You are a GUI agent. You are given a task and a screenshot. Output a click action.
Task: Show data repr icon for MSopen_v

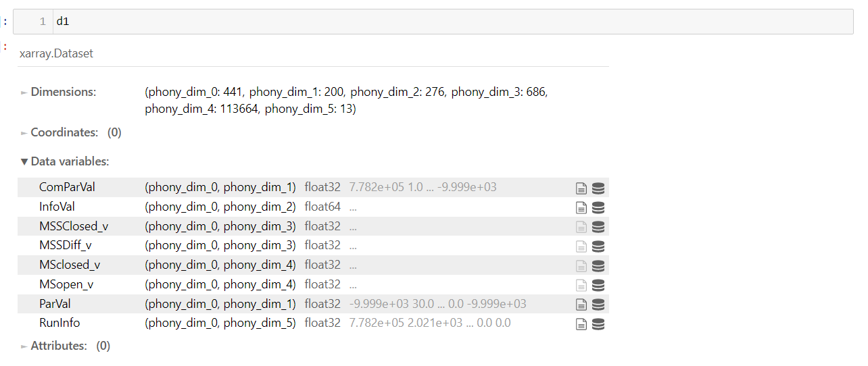tap(598, 285)
